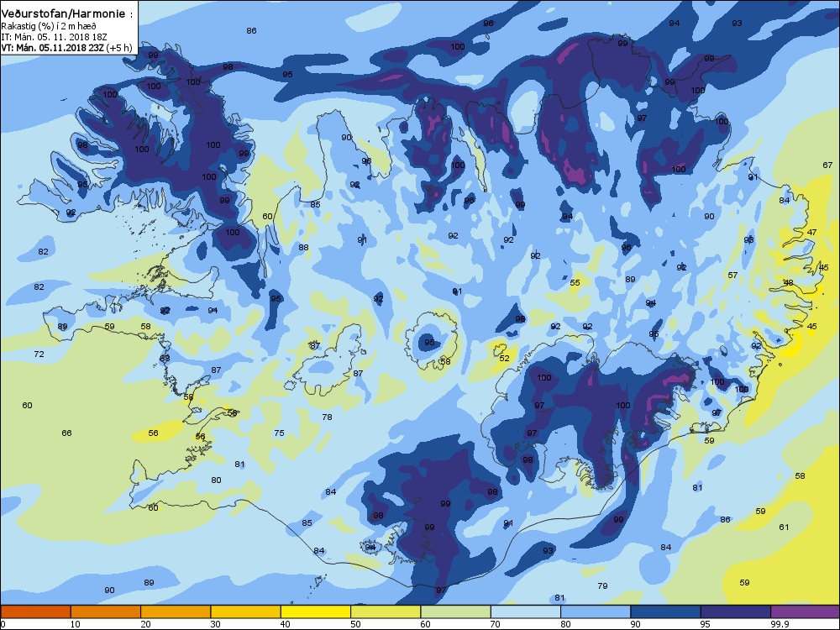
Task: Select the medium blue 80–90 legend swatch
Action: 596,612
